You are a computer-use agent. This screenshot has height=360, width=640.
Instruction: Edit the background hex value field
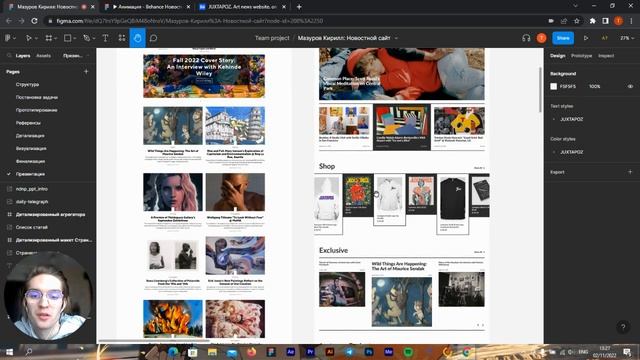(x=568, y=87)
